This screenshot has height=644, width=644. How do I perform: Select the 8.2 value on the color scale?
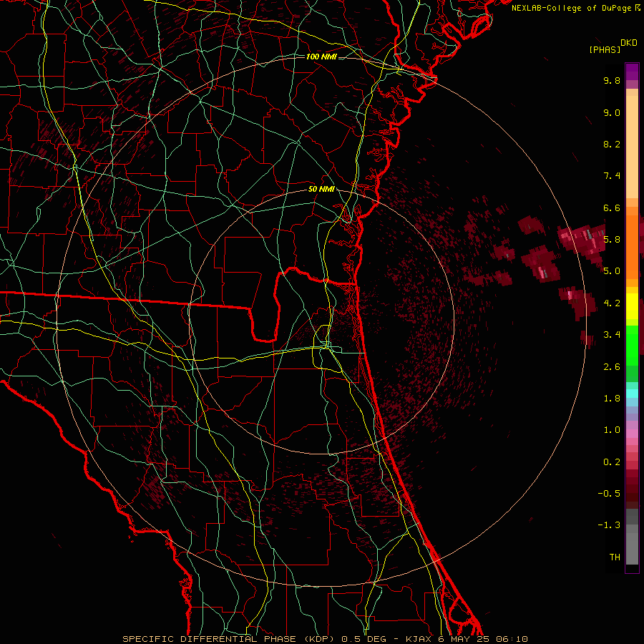pyautogui.click(x=612, y=144)
